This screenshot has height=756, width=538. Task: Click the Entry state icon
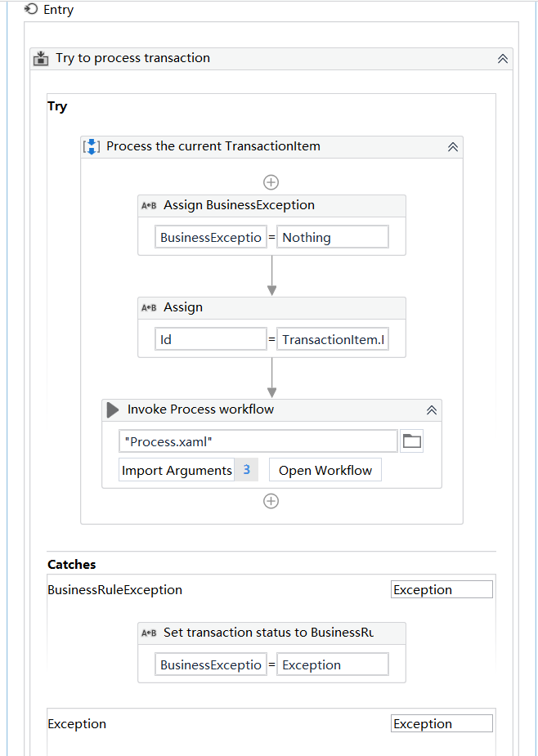pyautogui.click(x=33, y=9)
